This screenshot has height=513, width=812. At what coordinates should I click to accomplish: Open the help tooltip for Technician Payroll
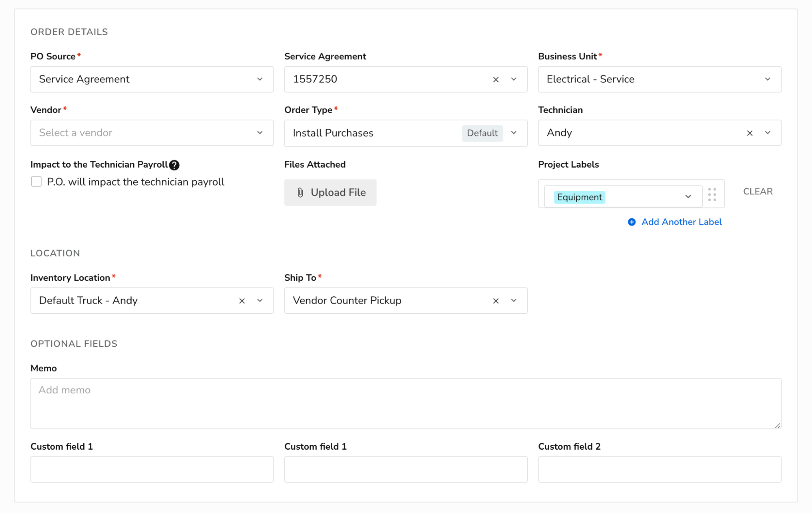(x=174, y=165)
